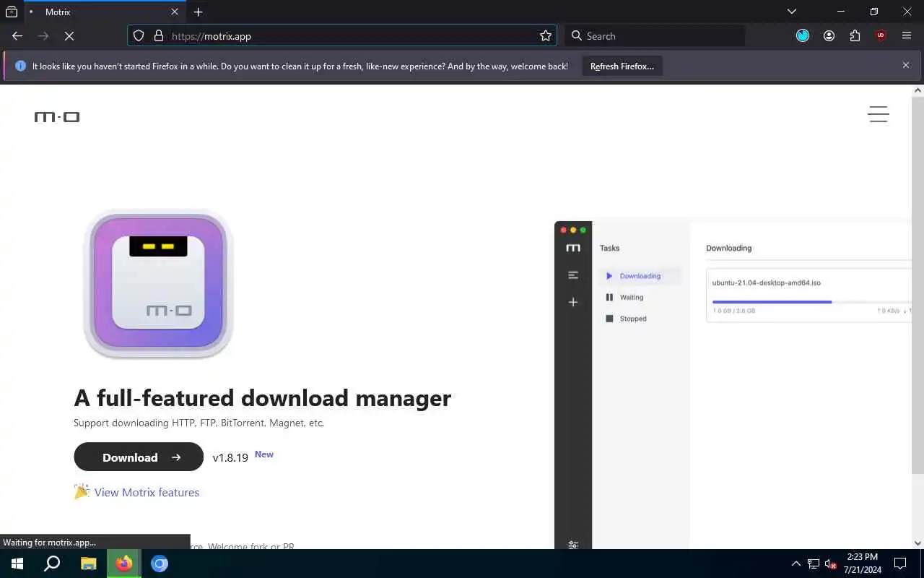
Task: Click the large Motrix app icon
Action: [158, 284]
